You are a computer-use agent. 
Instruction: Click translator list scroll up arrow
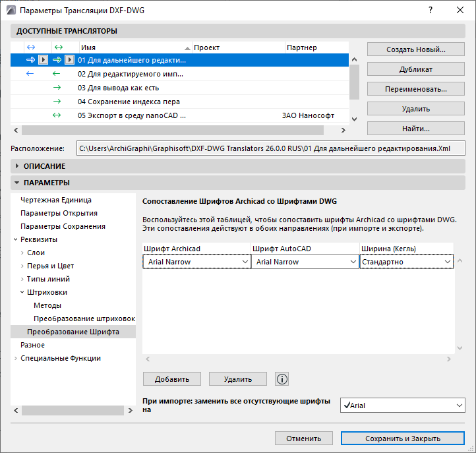[x=354, y=59]
